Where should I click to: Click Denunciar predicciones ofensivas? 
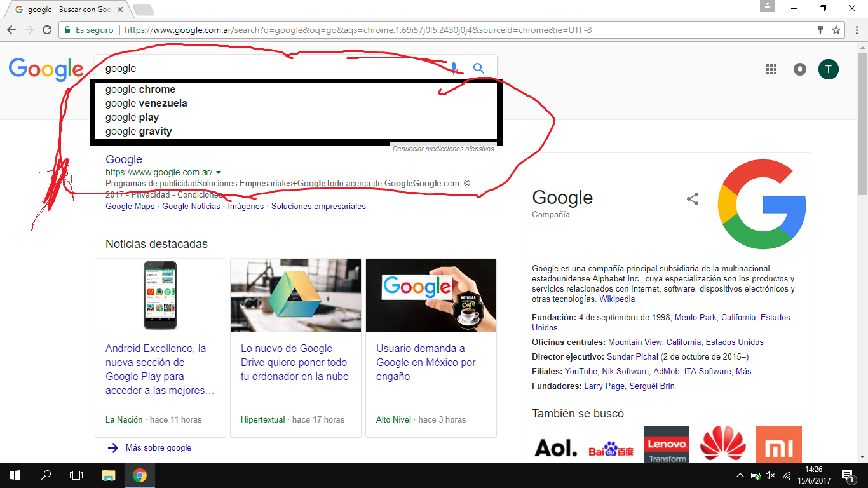[x=443, y=149]
